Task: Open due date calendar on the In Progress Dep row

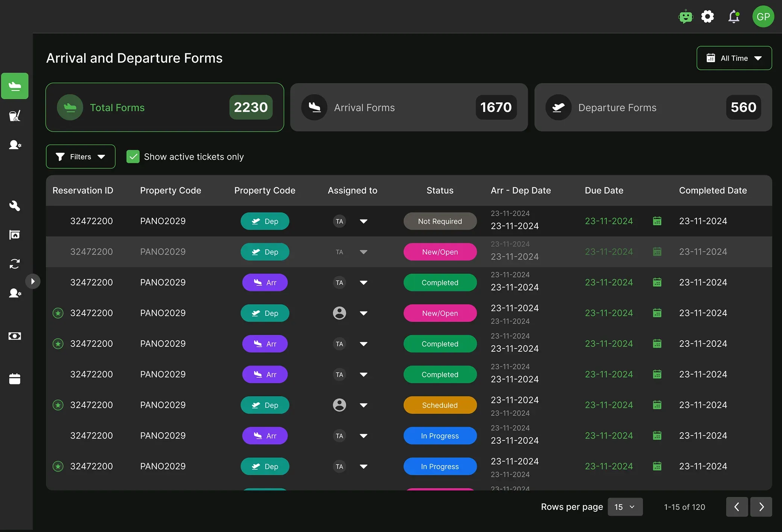Action: tap(657, 466)
